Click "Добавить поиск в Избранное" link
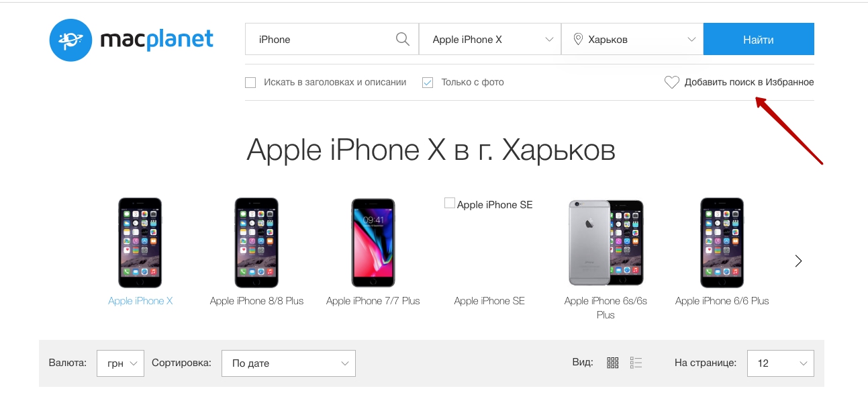Viewport: 868px width, 401px height. point(749,82)
